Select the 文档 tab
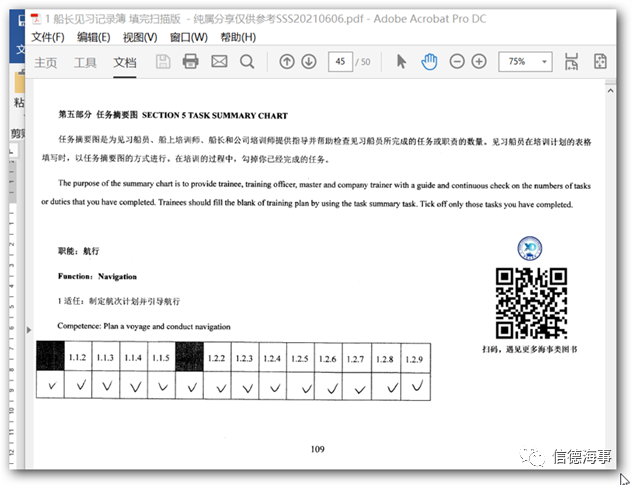The height and width of the screenshot is (485, 632). (125, 63)
